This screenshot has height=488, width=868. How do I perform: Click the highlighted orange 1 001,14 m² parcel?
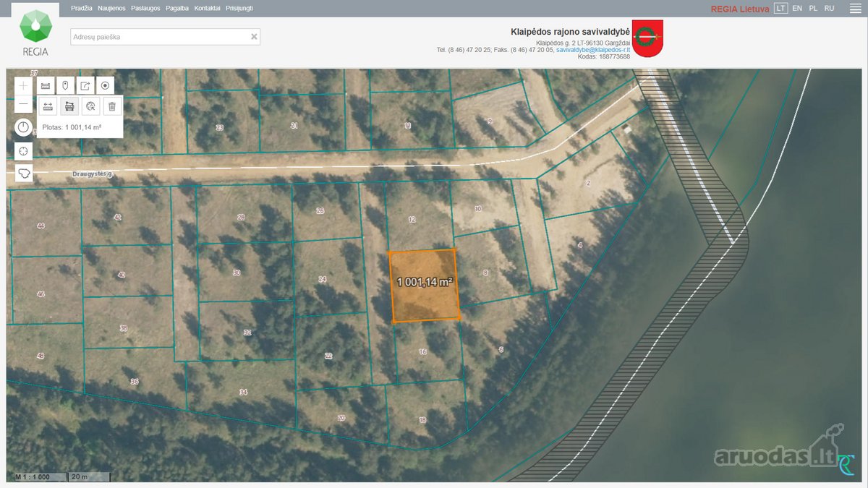coord(425,285)
